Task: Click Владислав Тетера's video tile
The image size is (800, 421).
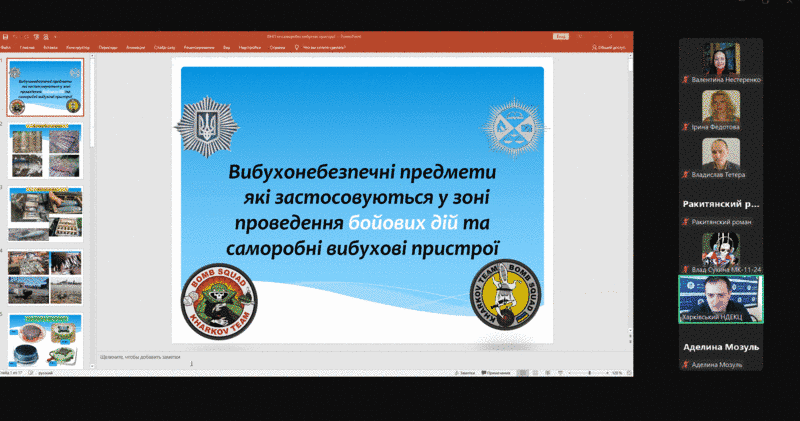Action: coord(721,157)
